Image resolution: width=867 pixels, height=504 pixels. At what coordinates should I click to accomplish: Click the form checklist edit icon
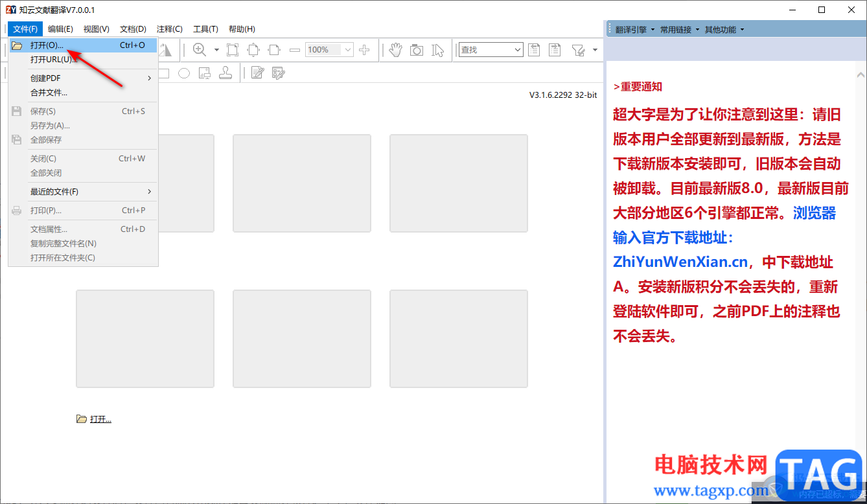tap(279, 73)
